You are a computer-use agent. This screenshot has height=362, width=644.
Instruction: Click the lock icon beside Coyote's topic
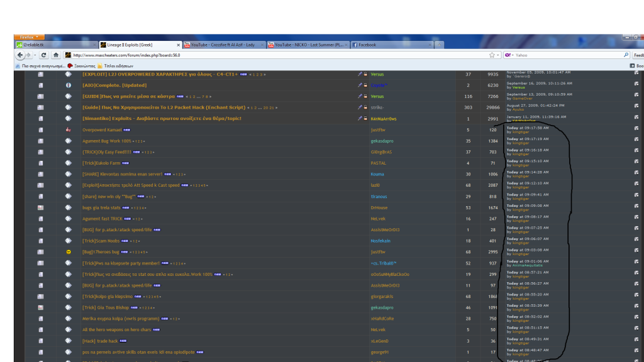click(365, 85)
